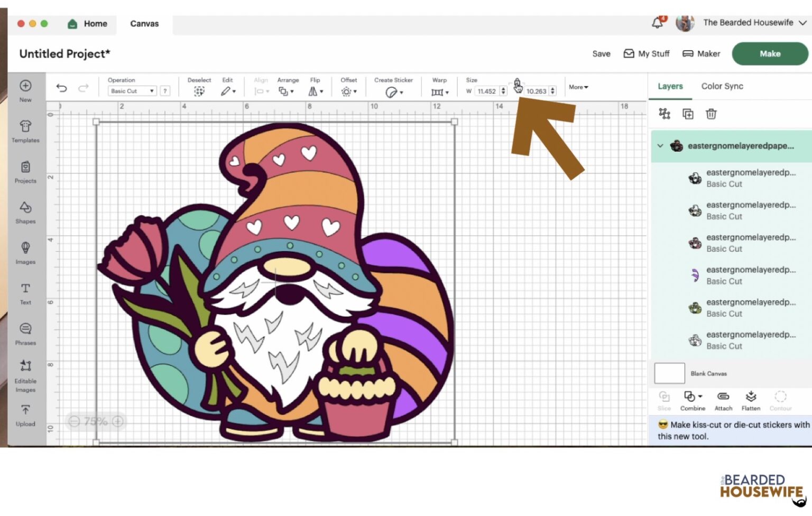
Task: Click the Duplicate layer icon
Action: pos(688,114)
